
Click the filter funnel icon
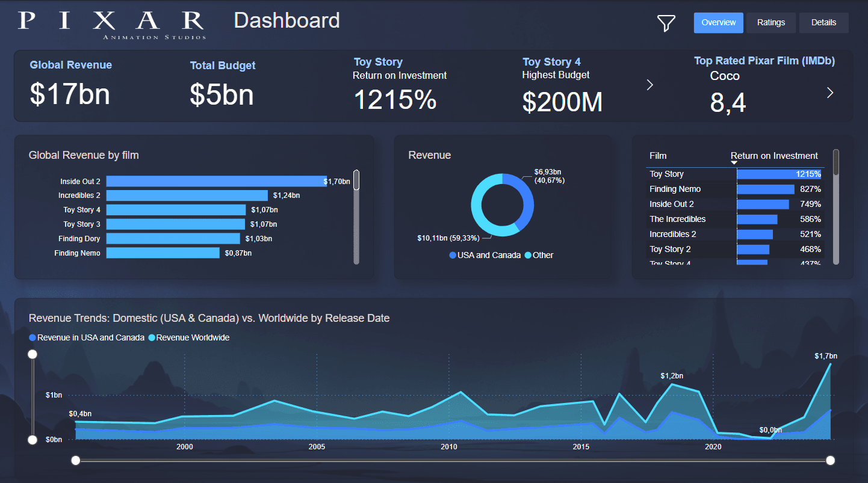pyautogui.click(x=666, y=23)
